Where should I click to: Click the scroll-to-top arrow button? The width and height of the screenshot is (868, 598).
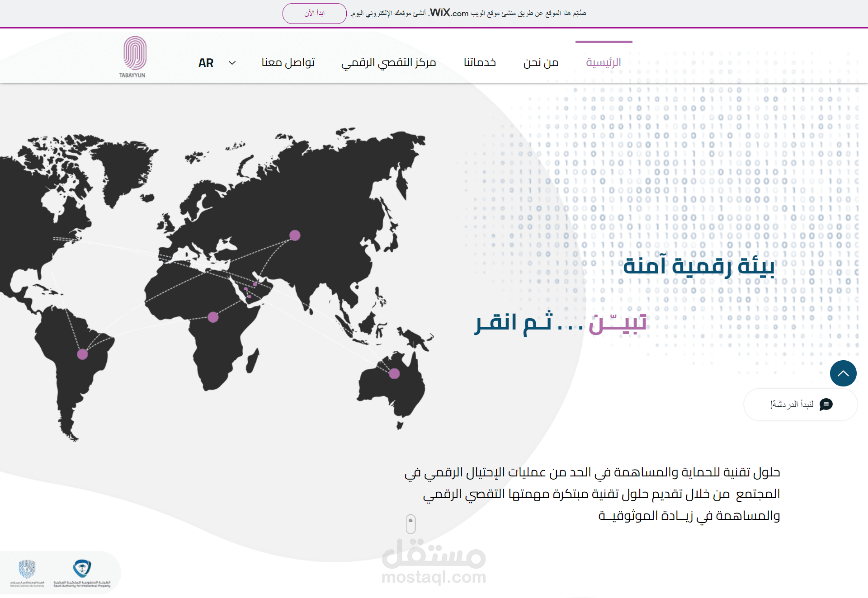[843, 373]
